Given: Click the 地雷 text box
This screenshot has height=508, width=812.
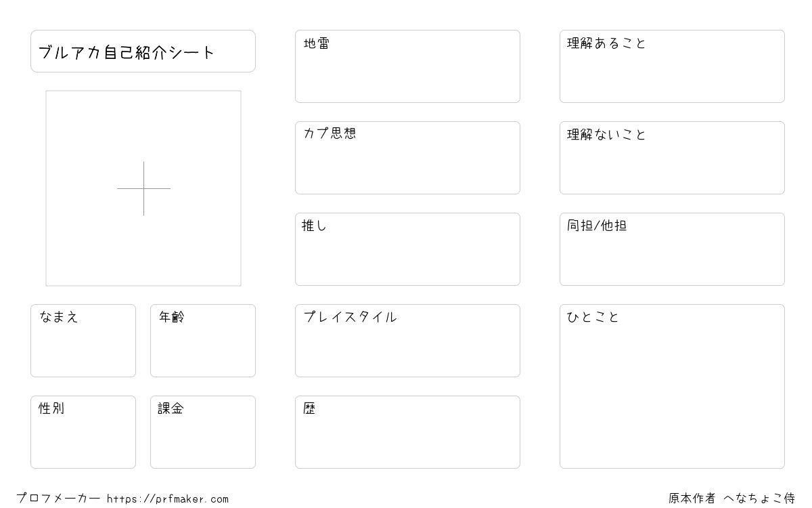Looking at the screenshot, I should coord(407,66).
